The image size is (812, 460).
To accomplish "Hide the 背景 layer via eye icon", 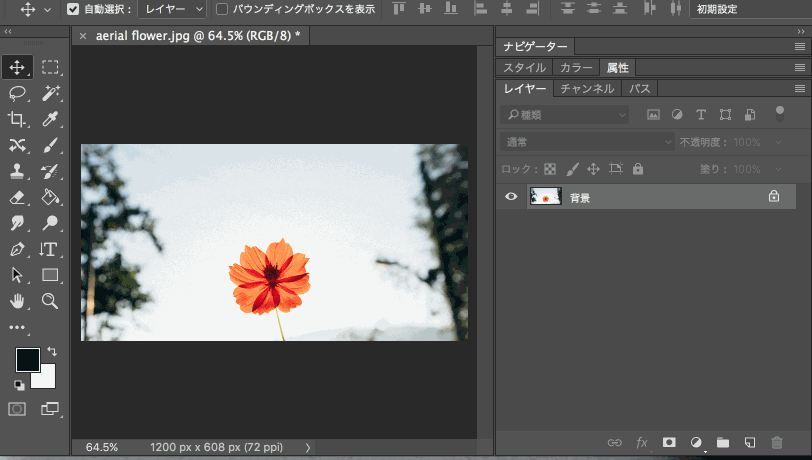I will [511, 197].
